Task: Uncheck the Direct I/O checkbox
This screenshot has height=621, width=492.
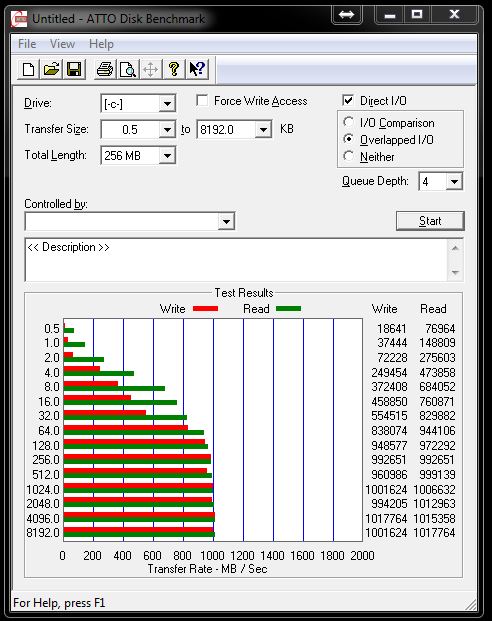Action: click(x=348, y=100)
